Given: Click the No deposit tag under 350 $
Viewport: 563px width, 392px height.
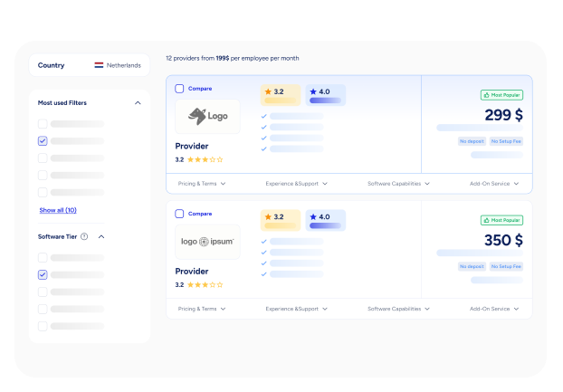Looking at the screenshot, I should click(472, 267).
